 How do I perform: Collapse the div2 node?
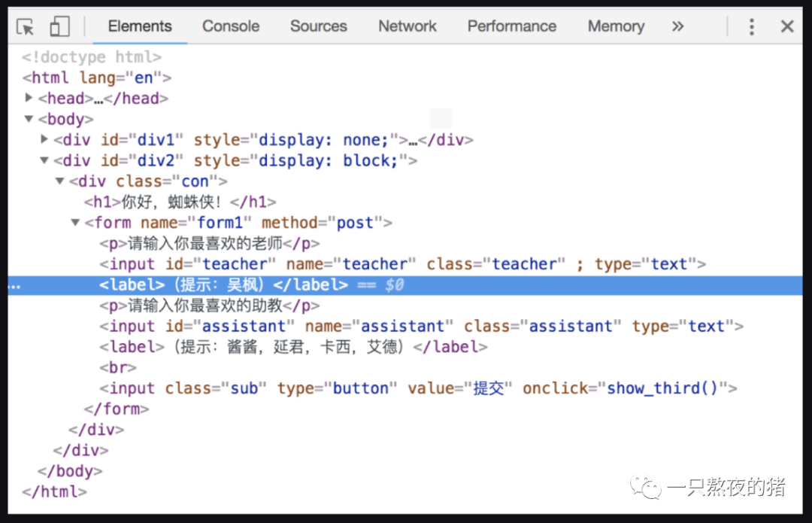click(44, 160)
